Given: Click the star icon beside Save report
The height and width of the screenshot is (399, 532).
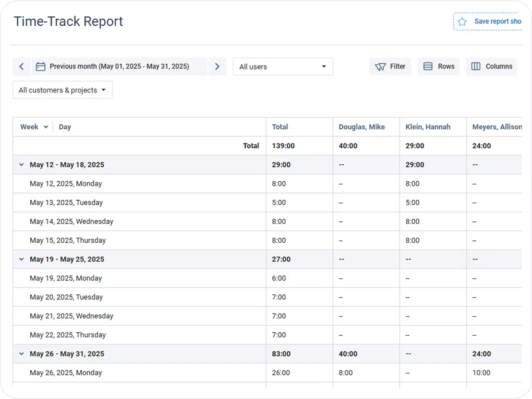Looking at the screenshot, I should (x=462, y=22).
